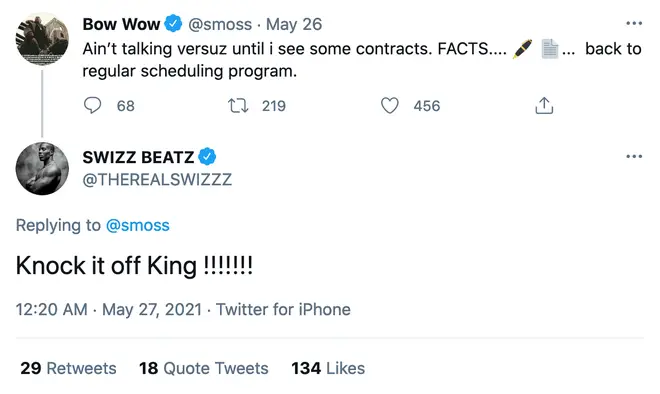Open Swizz Beatz's profile picture
The width and height of the screenshot is (660, 394).
tap(42, 168)
